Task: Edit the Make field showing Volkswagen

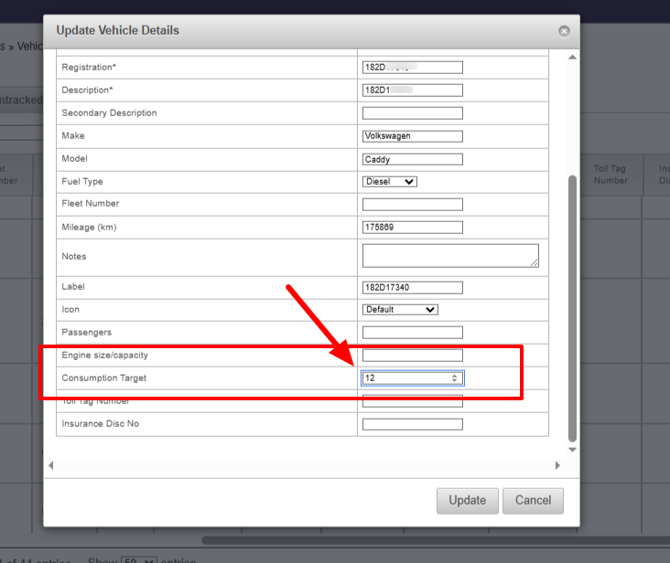Action: (x=412, y=136)
